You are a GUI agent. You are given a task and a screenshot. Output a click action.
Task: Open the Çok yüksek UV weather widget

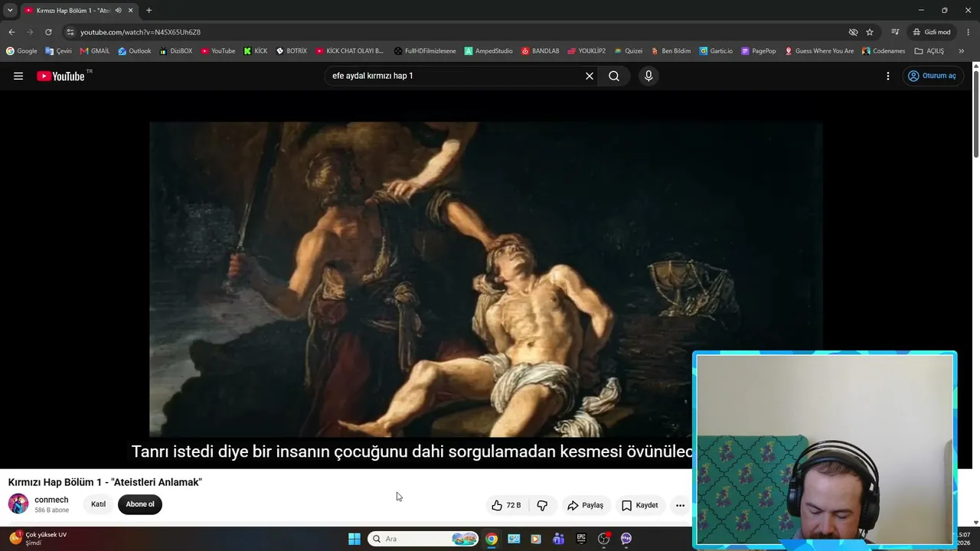point(38,539)
